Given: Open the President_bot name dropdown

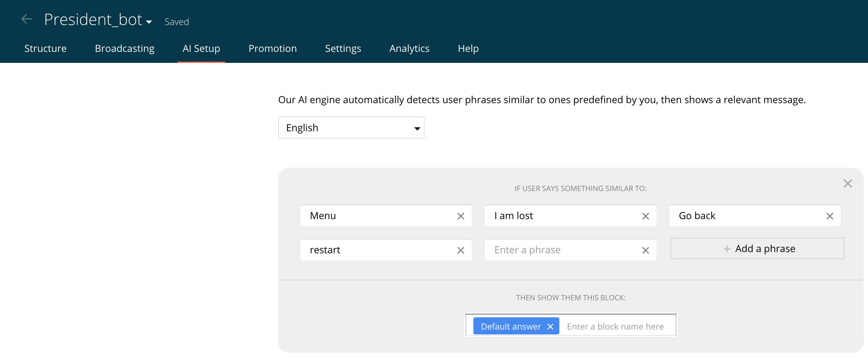Looking at the screenshot, I should pyautogui.click(x=149, y=22).
